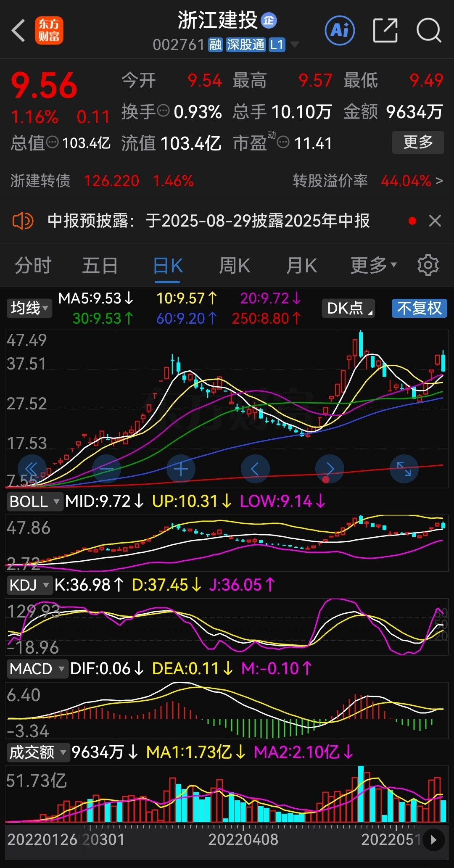
Task: Tap 金额 9634万 turnover value
Action: [393, 111]
